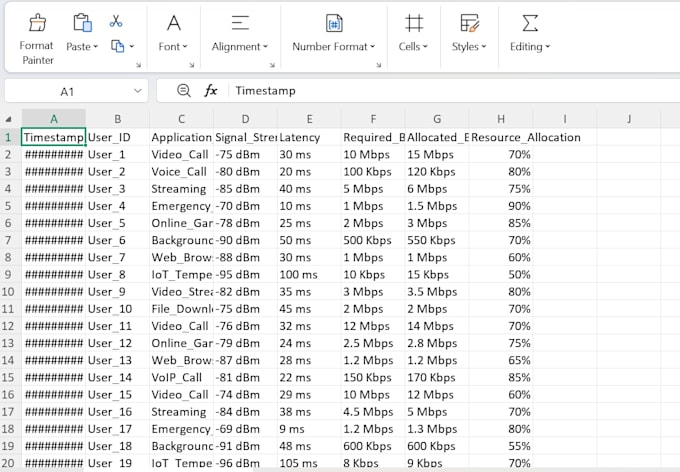The height and width of the screenshot is (472, 680).
Task: Select column D header
Action: tap(245, 119)
